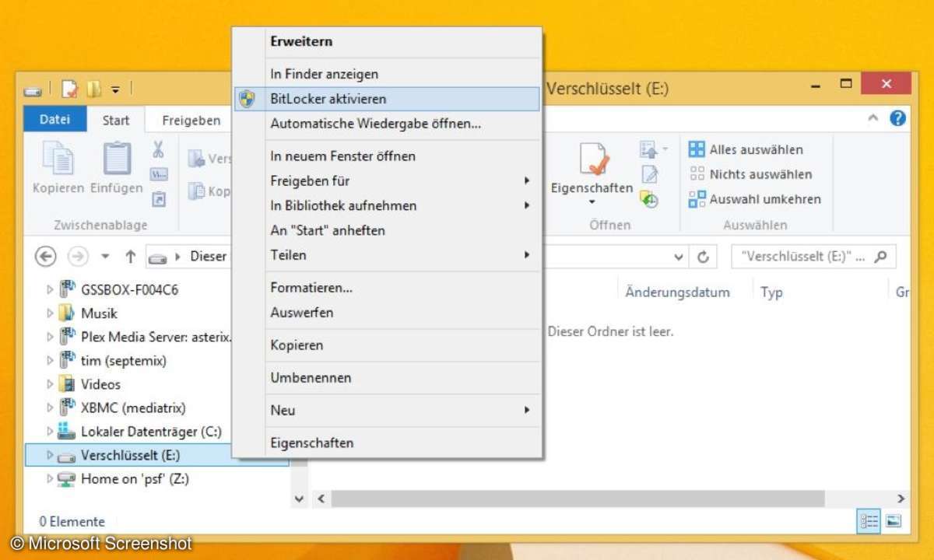This screenshot has width=934, height=560.
Task: Choose Auswerfen in context menu
Action: (x=387, y=312)
